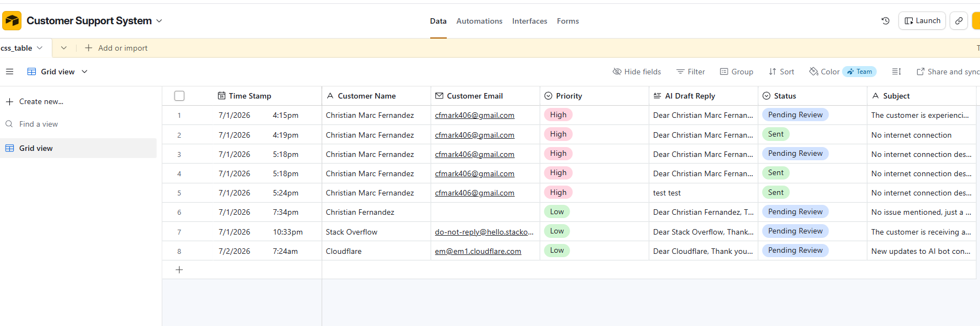Image resolution: width=980 pixels, height=326 pixels.
Task: Click 'Stack Overflow' customer name cell
Action: tap(376, 232)
